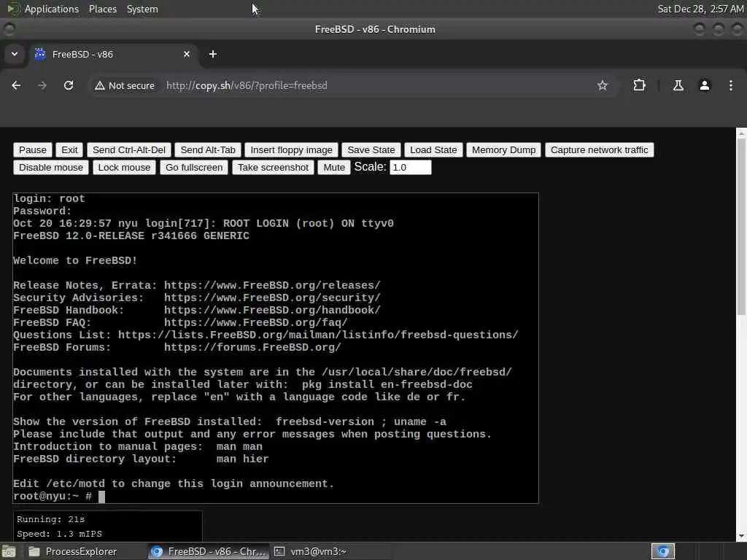747x560 pixels.
Task: Select FreeBSD - v86 Chromium taskbar entry
Action: [x=208, y=551]
